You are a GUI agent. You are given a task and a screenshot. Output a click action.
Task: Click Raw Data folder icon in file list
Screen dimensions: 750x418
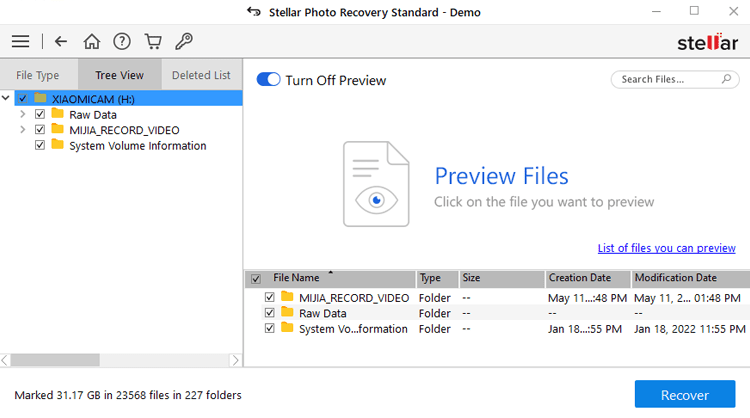287,312
